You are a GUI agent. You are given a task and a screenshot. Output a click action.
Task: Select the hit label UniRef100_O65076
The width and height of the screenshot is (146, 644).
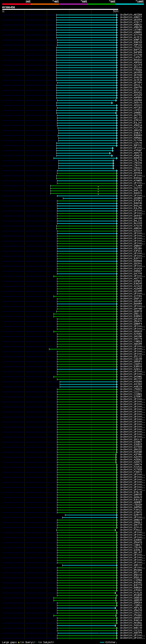pyautogui.click(x=131, y=103)
